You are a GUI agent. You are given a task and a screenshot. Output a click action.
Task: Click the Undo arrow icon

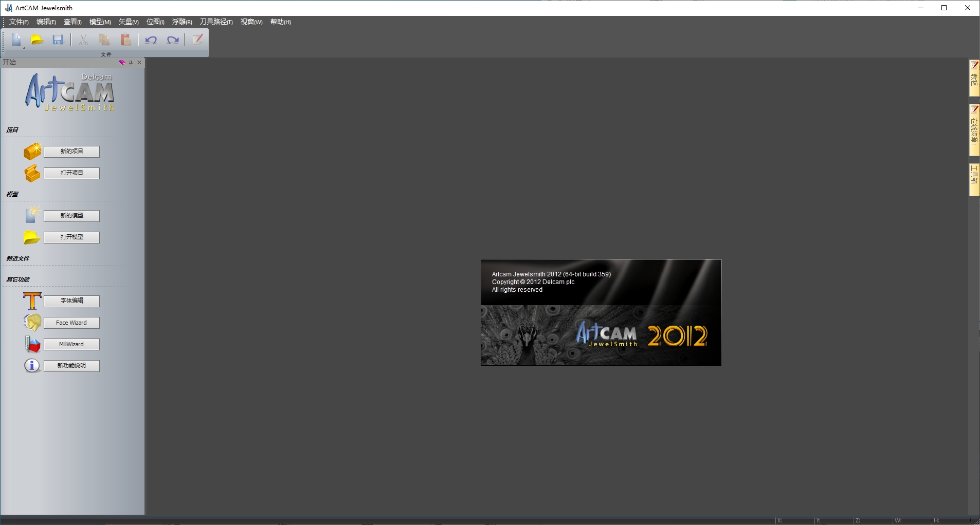pos(151,40)
